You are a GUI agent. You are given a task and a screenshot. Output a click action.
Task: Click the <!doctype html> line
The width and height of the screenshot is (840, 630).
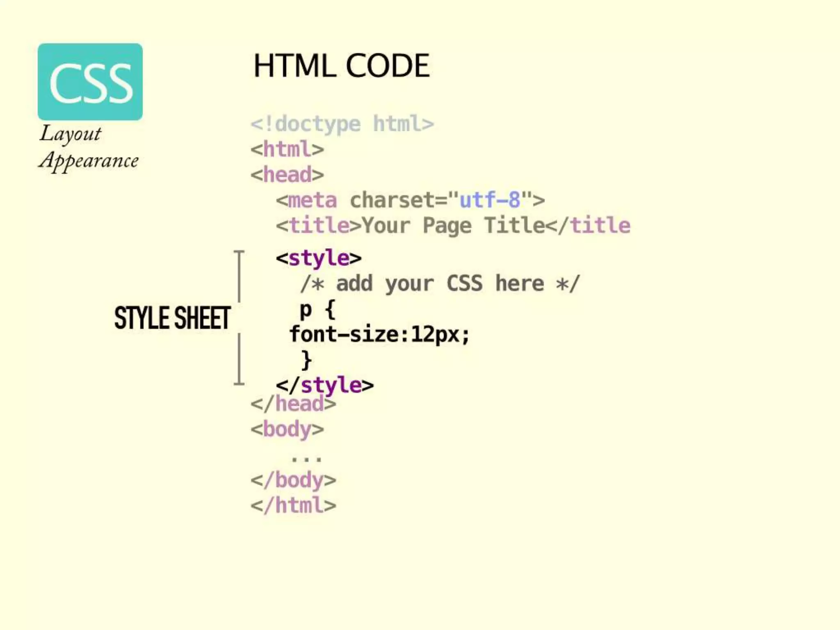pyautogui.click(x=342, y=124)
